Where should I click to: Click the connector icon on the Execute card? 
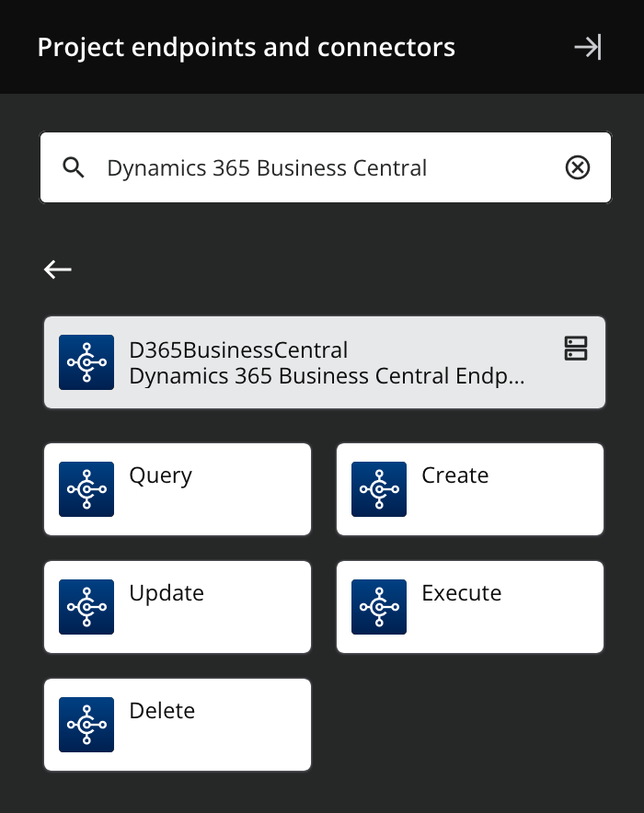click(x=379, y=607)
